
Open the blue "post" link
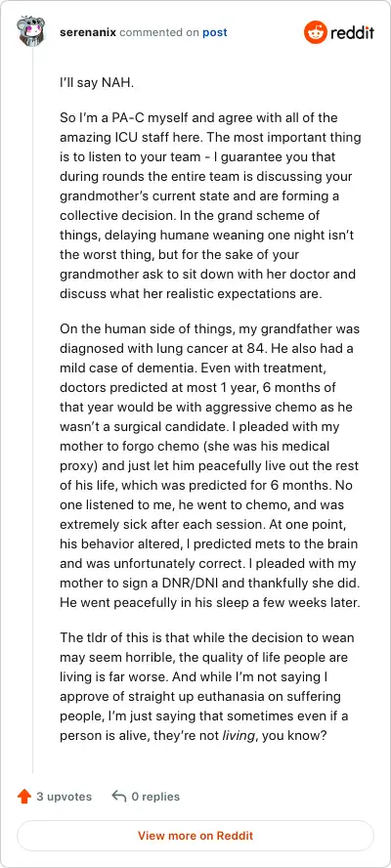coord(214,32)
